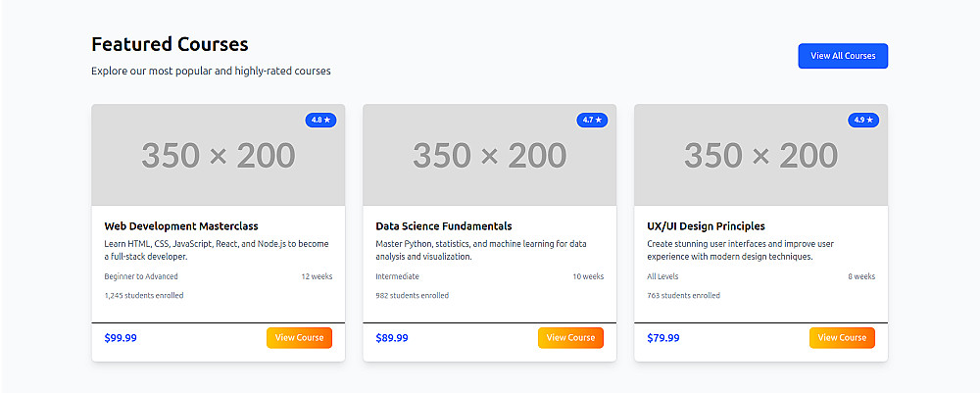Click the Featured Courses heading
Viewport: 980px width, 393px height.
[x=170, y=44]
